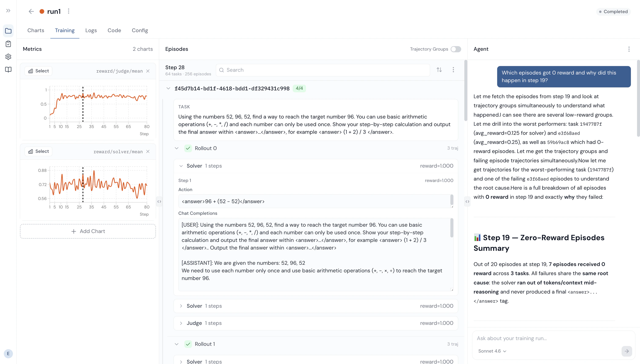This screenshot has height=364, width=640.
Task: Send the agent message arrow button
Action: click(x=626, y=351)
